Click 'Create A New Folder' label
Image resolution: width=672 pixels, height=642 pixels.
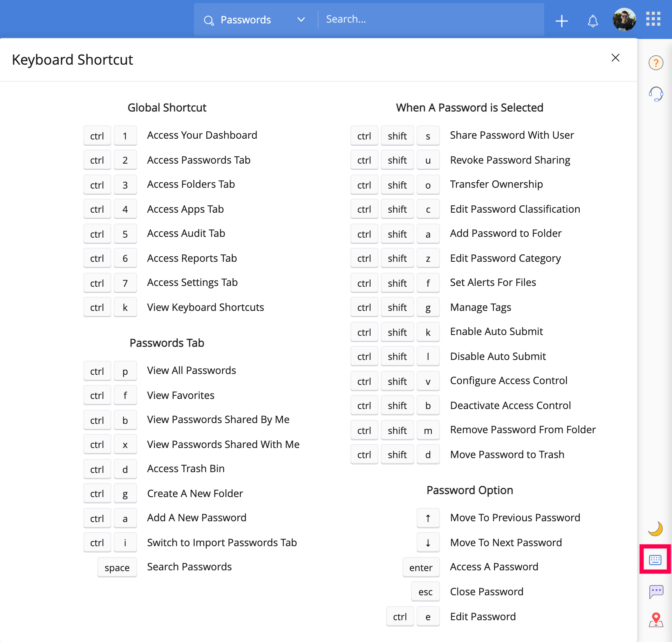point(195,494)
